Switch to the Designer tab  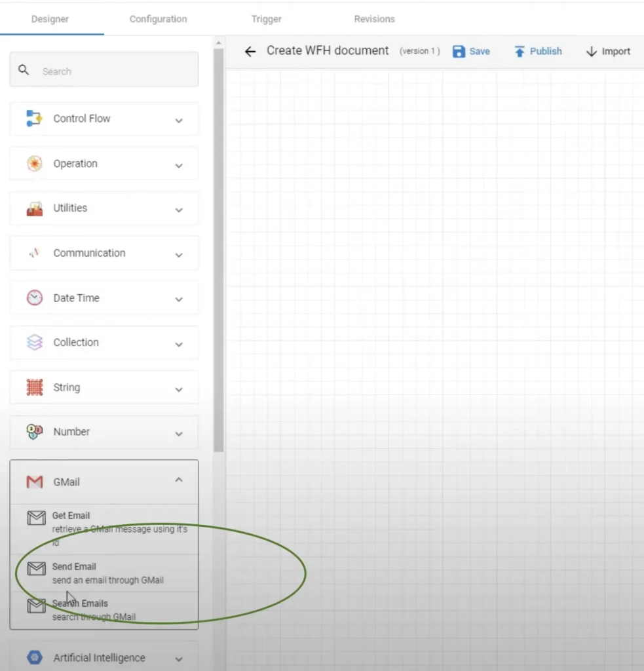pyautogui.click(x=50, y=19)
